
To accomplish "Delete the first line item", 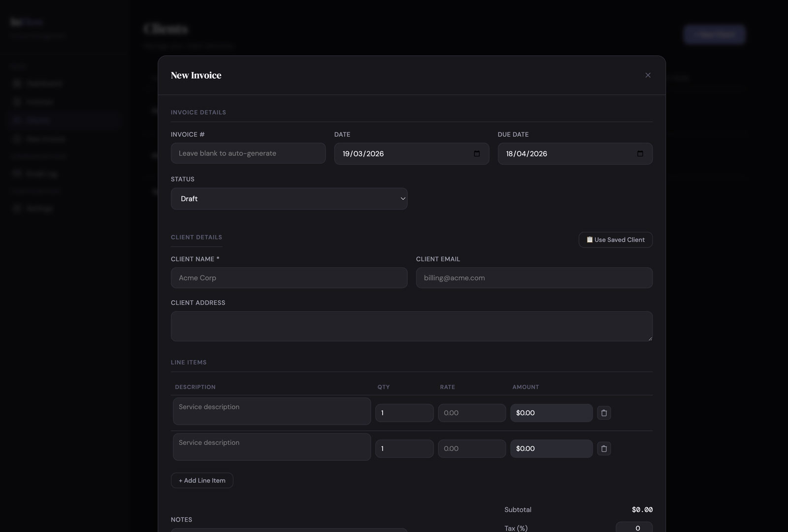I will [x=604, y=413].
